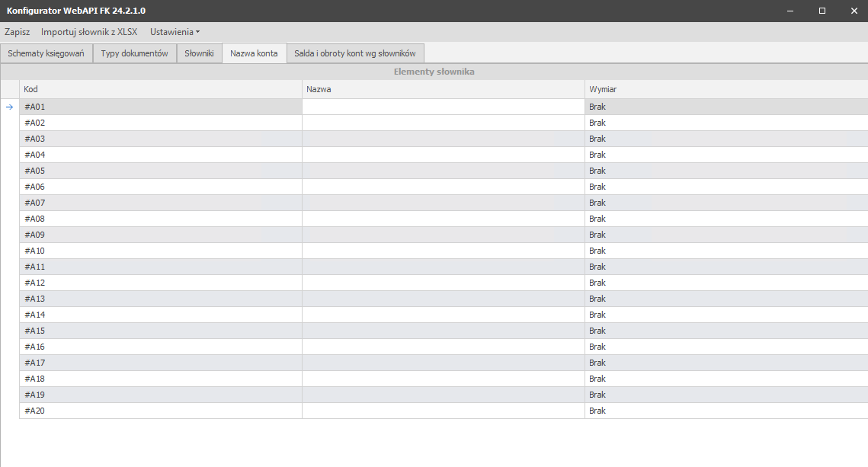868x467 pixels.
Task: Edit the Nazwa field for #A01
Action: point(442,107)
